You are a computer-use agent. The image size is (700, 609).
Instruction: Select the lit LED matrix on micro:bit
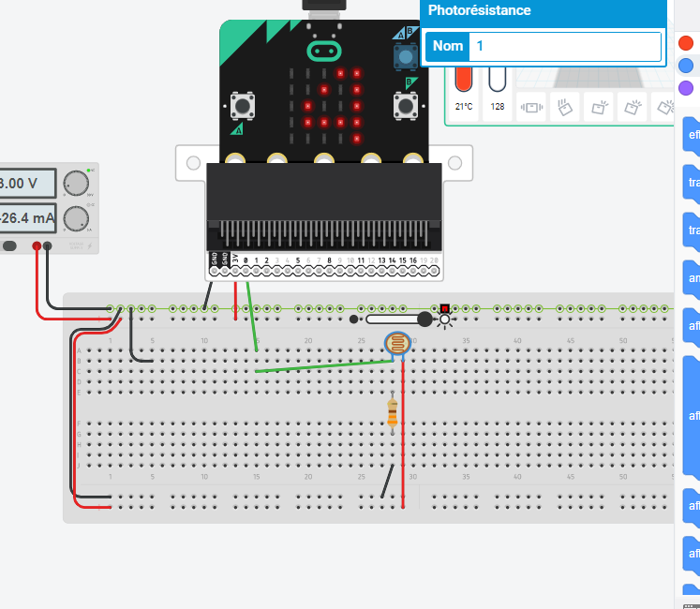pos(324,106)
